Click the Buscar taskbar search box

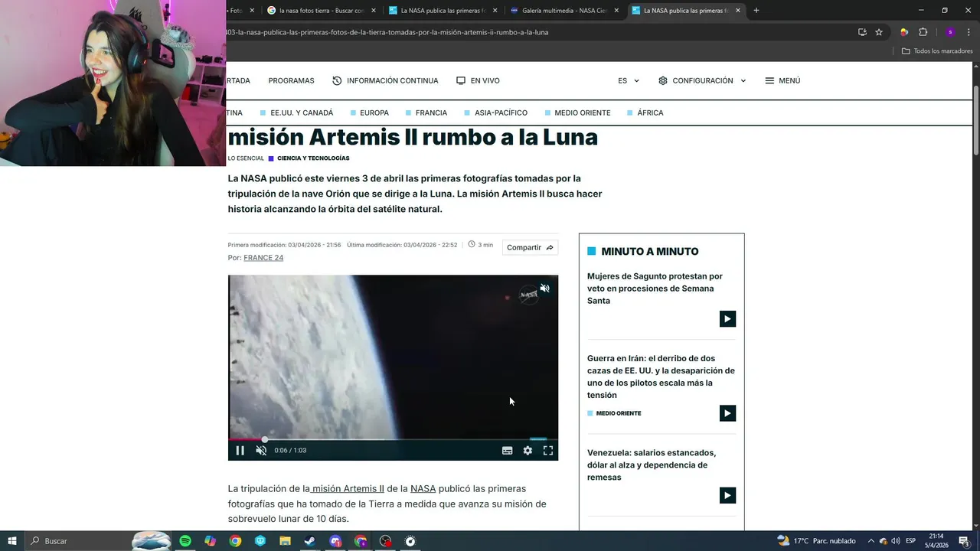point(98,541)
